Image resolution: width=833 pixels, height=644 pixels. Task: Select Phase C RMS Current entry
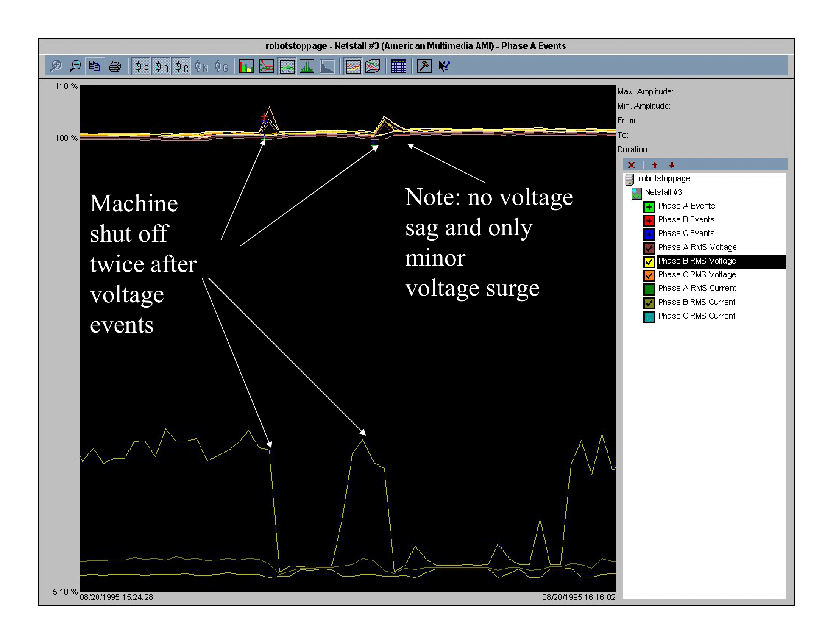point(696,316)
